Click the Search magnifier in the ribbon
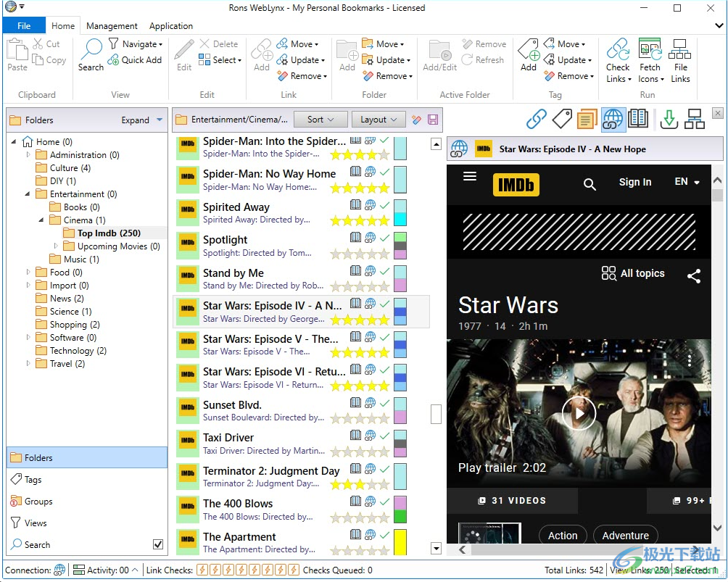 tap(91, 54)
